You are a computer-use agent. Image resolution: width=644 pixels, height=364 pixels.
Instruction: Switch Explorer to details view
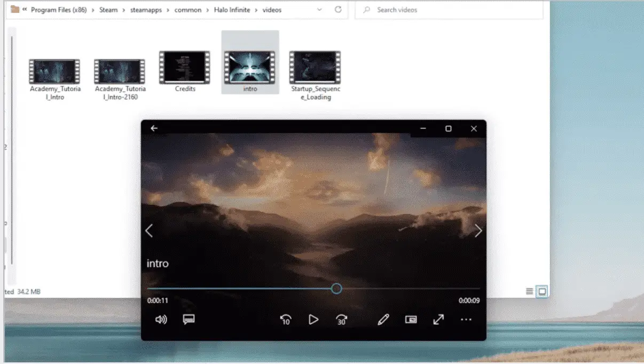pos(529,291)
